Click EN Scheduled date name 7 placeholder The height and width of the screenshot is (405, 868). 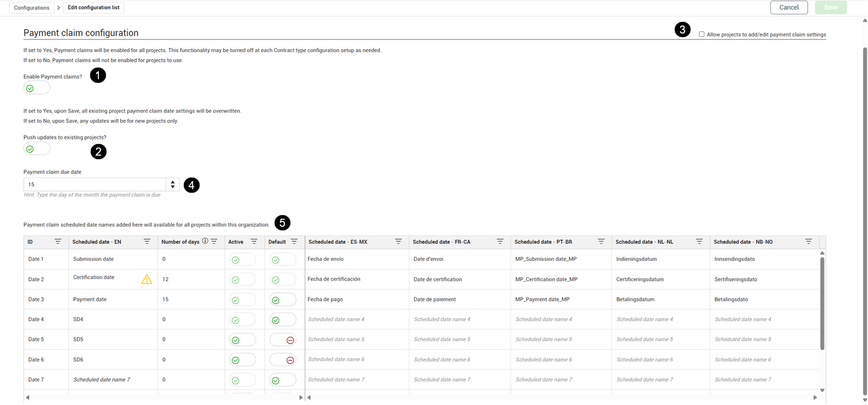pos(102,380)
